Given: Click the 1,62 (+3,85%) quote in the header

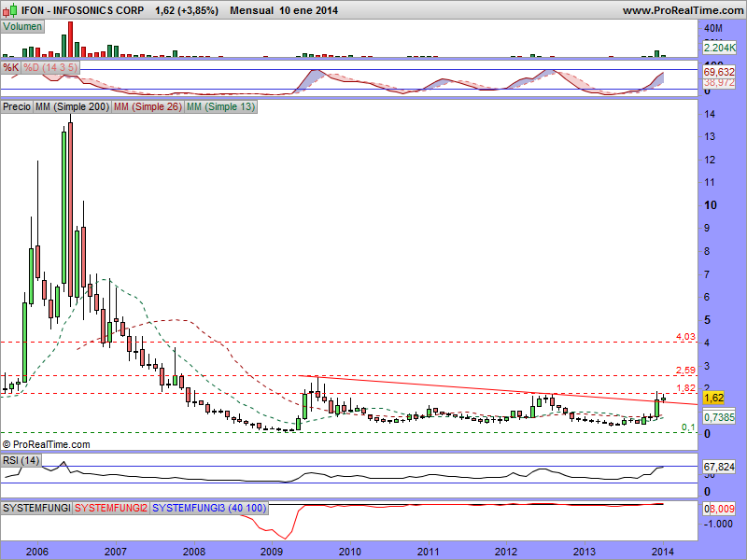Looking at the screenshot, I should pyautogui.click(x=186, y=10).
